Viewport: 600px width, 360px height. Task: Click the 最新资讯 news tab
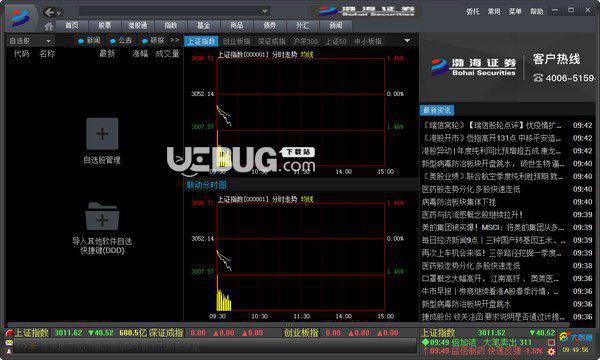pos(437,111)
